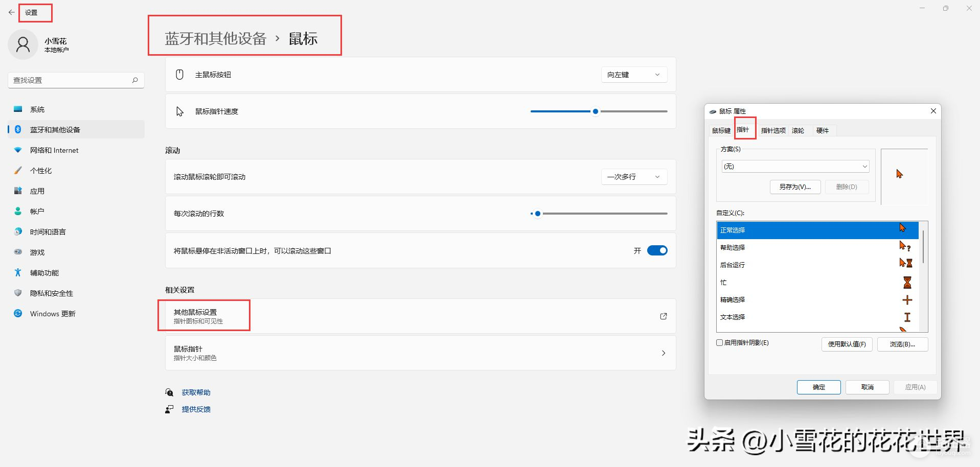Screen dimensions: 980x467
Task: Click the 查找设置 search field
Action: (x=76, y=80)
